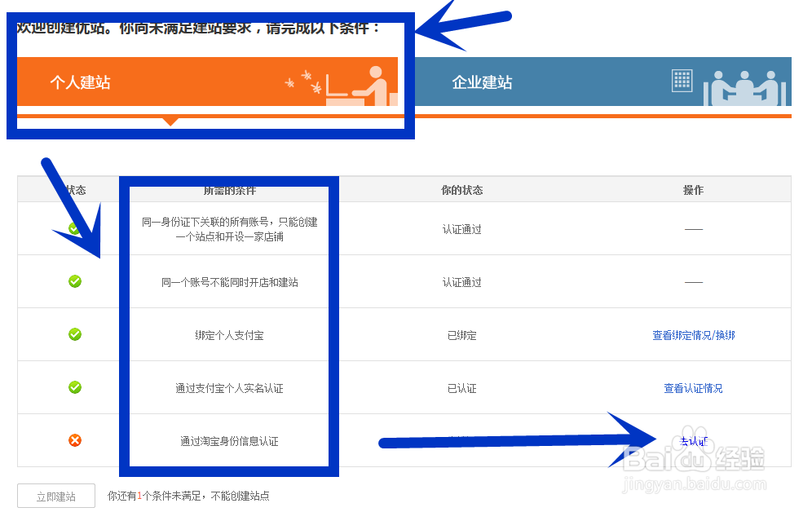Screen dimensions: 812x512
Task: Click the meeting people icon in 企业建站 tab
Action: point(744,88)
